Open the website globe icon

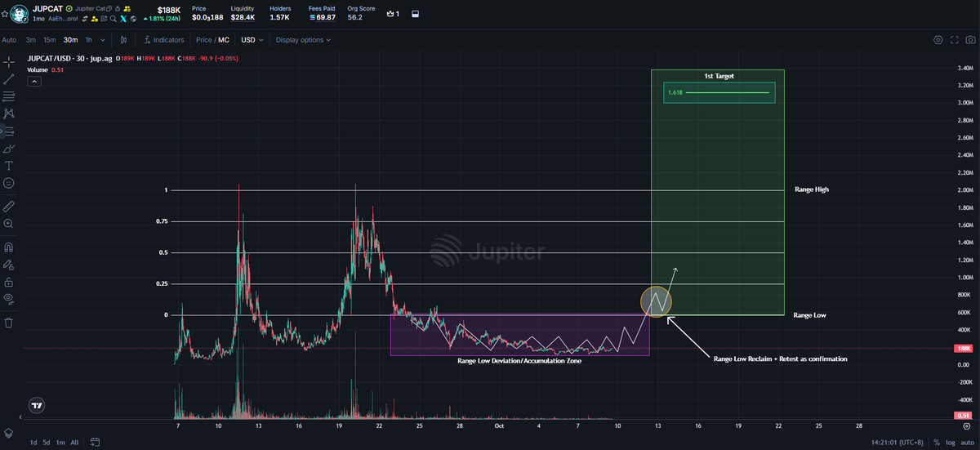[x=133, y=18]
